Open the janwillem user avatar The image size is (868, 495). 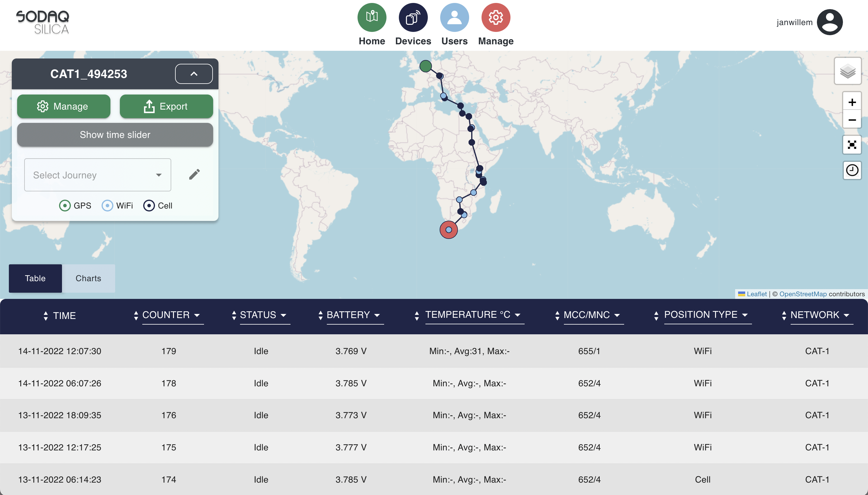[830, 22]
